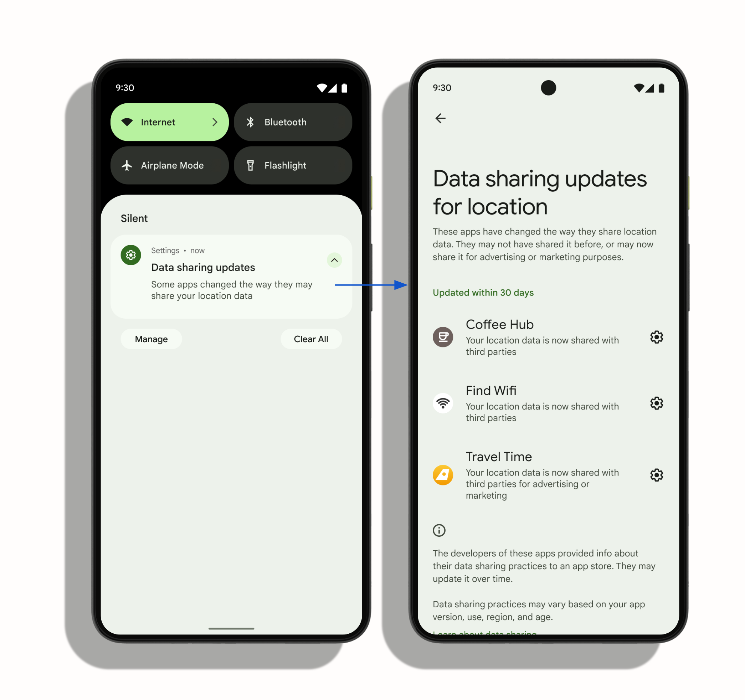The height and width of the screenshot is (700, 745).
Task: Open Coffee Hub location settings
Action: tap(657, 336)
